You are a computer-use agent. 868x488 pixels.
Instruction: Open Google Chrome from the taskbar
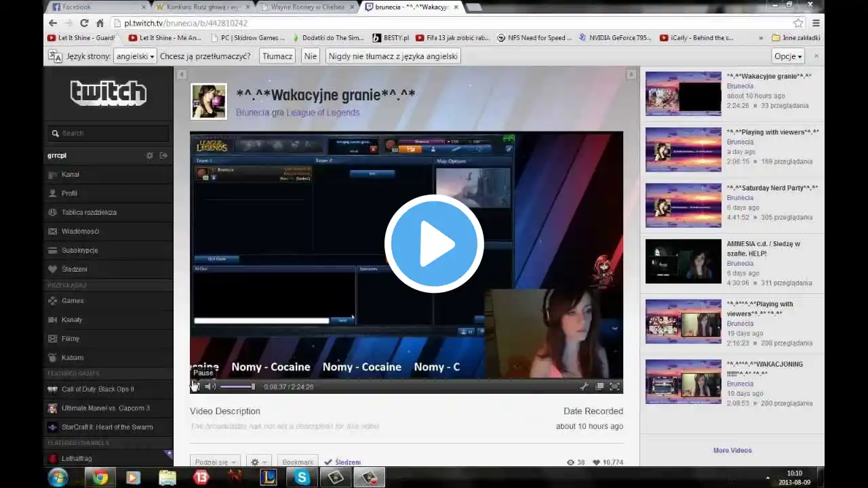click(x=100, y=478)
